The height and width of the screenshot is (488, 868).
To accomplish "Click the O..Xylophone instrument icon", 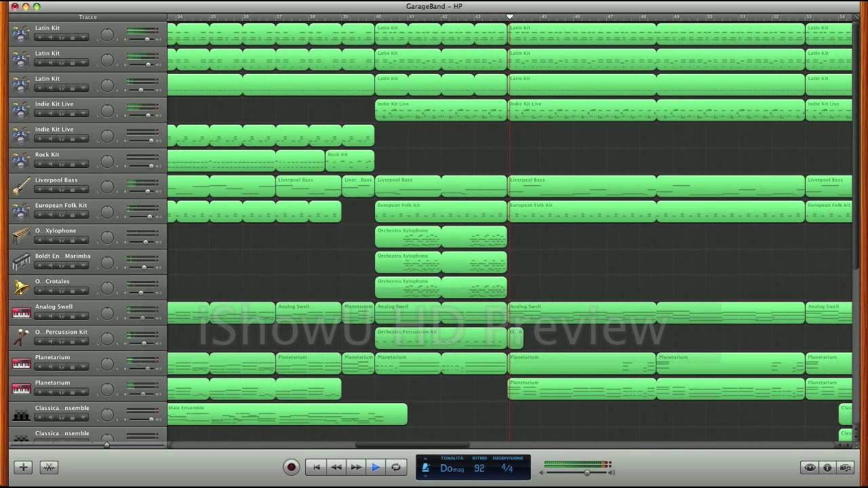I will [21, 237].
